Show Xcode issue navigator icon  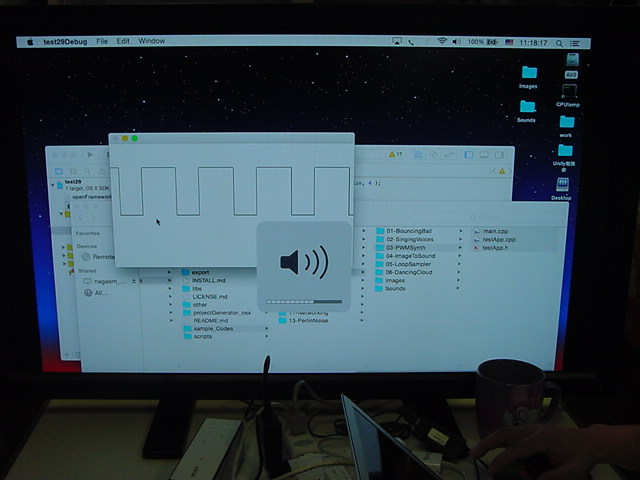click(x=101, y=171)
